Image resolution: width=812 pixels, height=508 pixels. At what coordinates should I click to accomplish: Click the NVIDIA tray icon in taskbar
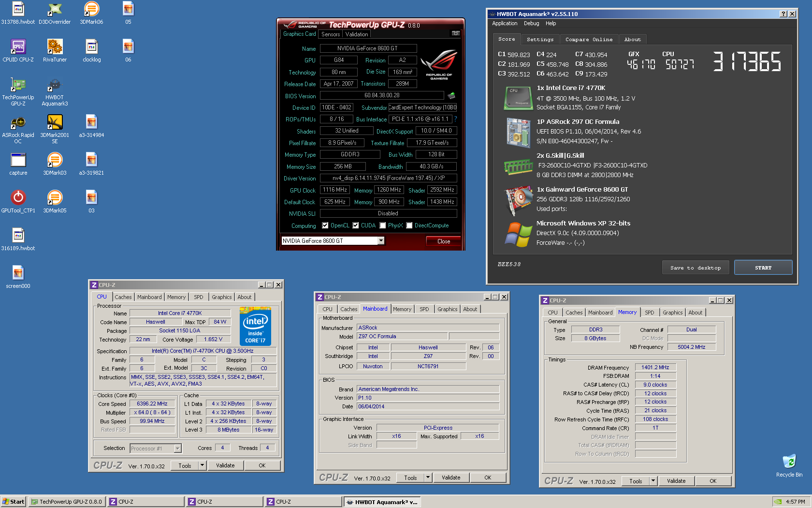point(778,502)
